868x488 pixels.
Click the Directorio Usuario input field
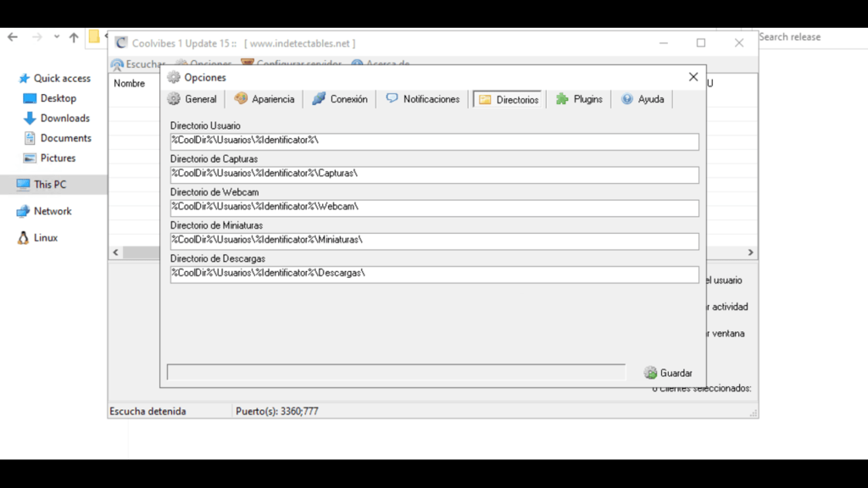[x=435, y=141]
